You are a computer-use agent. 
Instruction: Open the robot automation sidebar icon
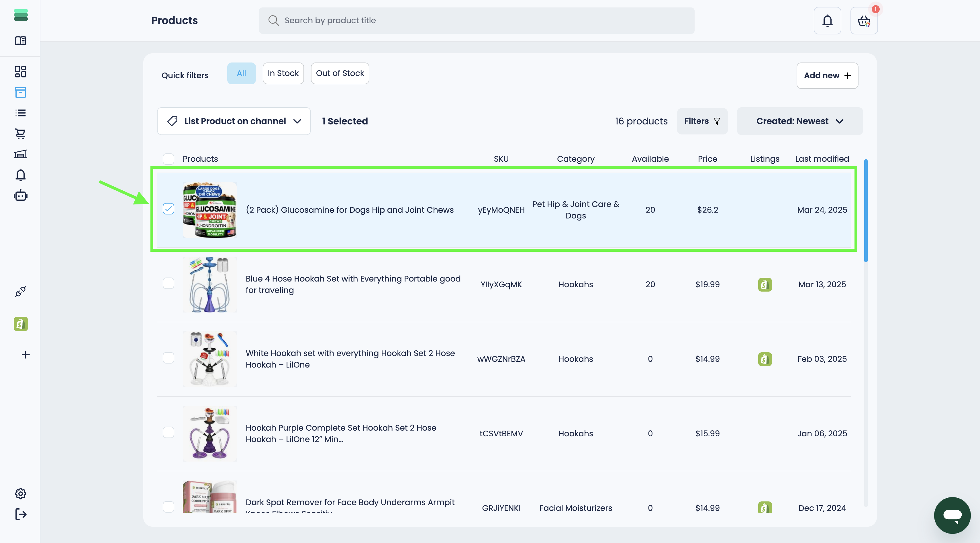tap(21, 196)
